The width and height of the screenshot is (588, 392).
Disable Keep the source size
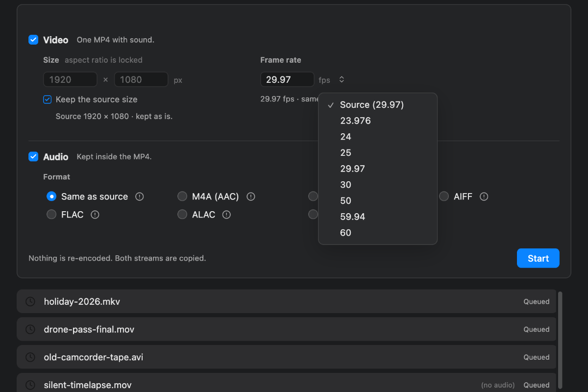47,99
